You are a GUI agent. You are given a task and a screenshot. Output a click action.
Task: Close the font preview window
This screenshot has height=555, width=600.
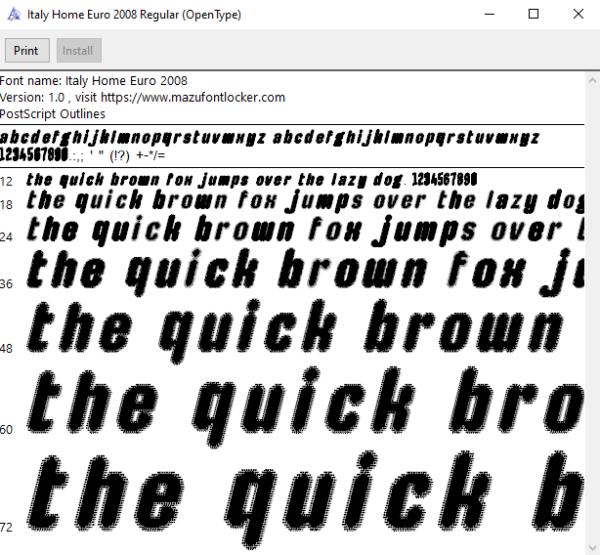(578, 15)
